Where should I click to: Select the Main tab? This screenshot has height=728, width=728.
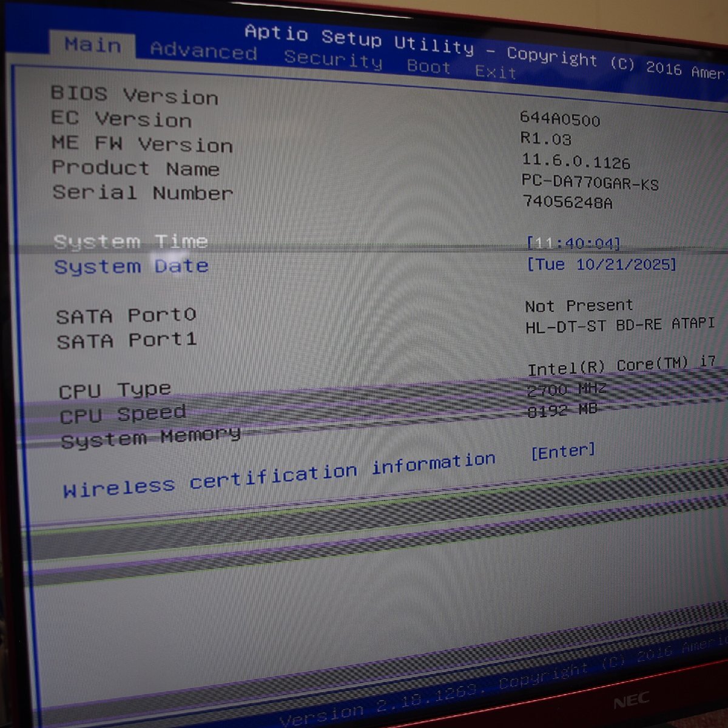[93, 44]
